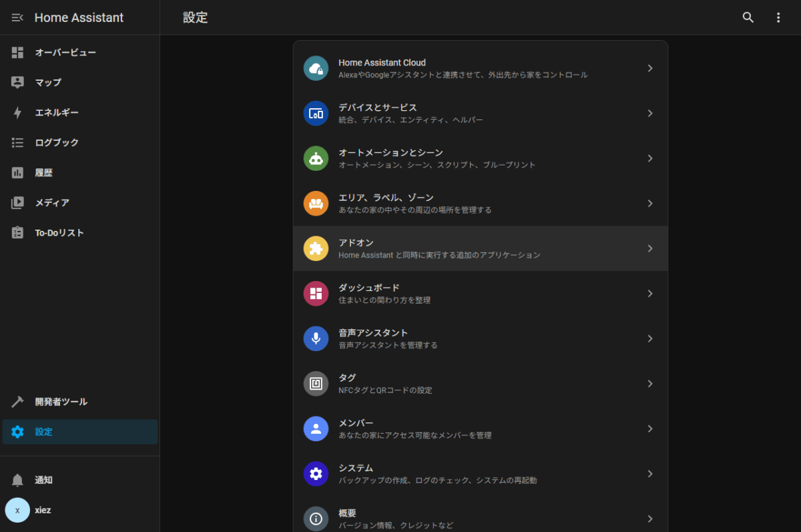801x532 pixels.
Task: Click the デバイスとサービス devices icon
Action: click(x=316, y=113)
